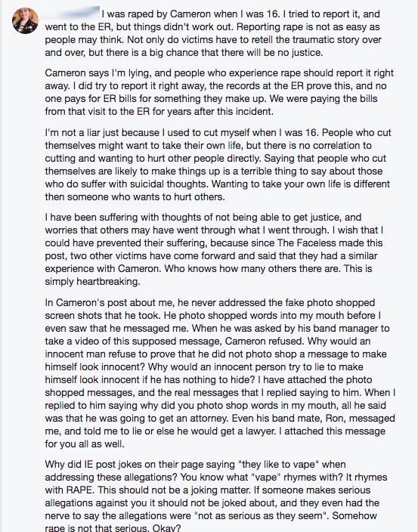Click the paragraph starting "In Cameron's post about me"
The width and height of the screenshot is (418, 532).
click(x=220, y=373)
